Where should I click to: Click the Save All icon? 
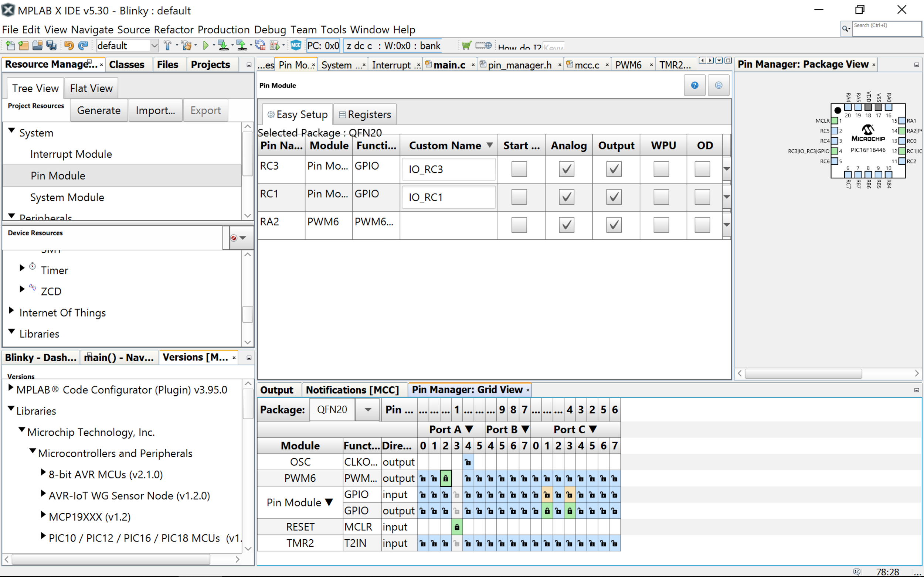(x=51, y=46)
